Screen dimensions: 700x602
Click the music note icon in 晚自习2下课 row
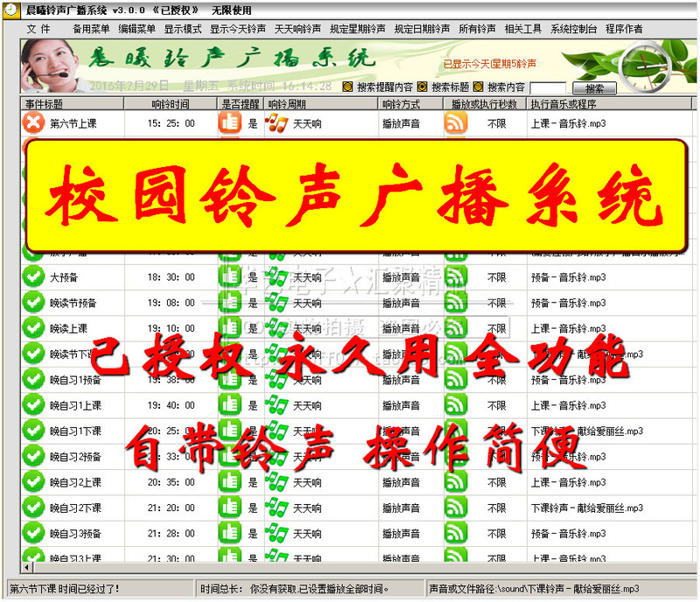[276, 508]
